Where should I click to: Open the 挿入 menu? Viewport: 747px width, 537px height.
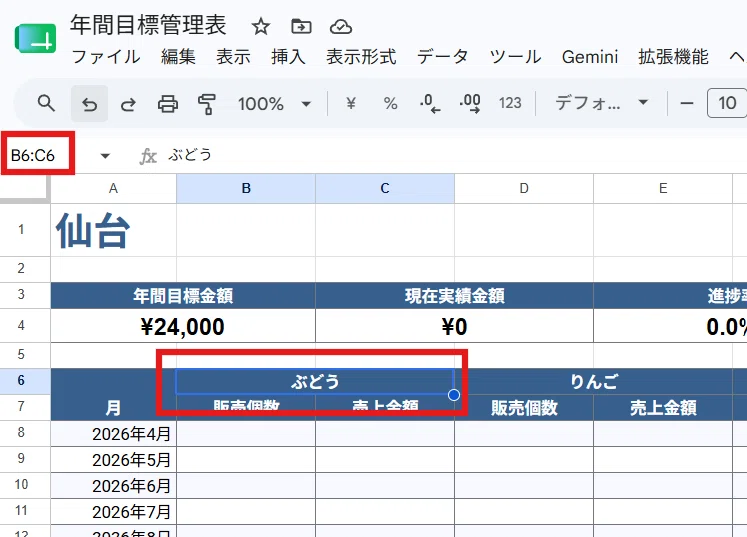[288, 57]
